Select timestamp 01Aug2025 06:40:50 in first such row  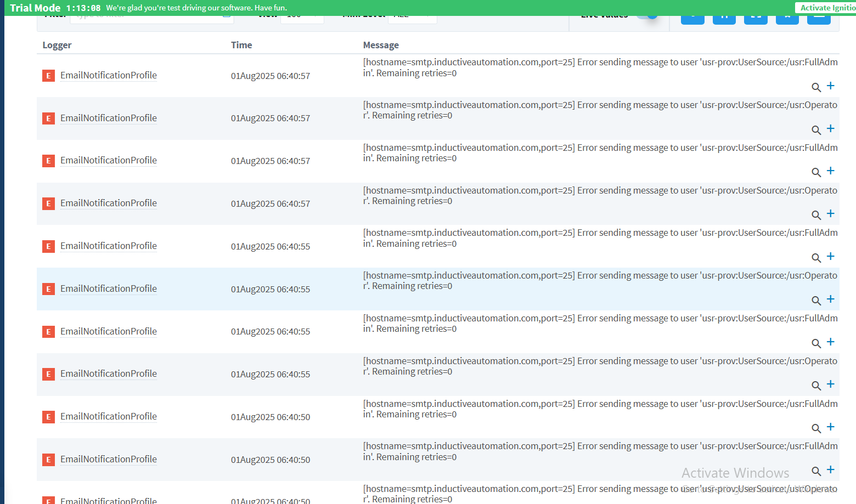(x=271, y=417)
